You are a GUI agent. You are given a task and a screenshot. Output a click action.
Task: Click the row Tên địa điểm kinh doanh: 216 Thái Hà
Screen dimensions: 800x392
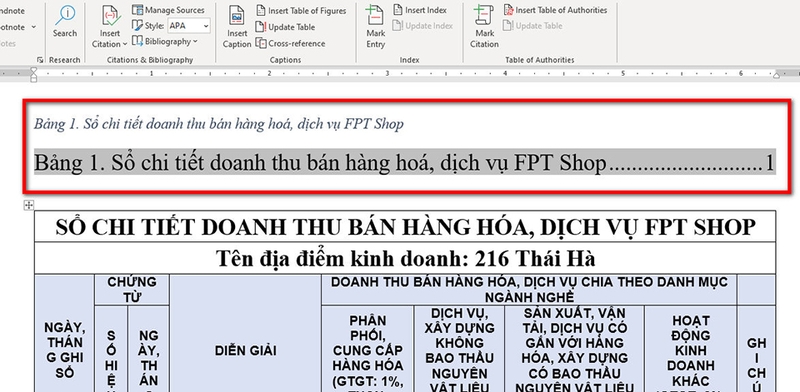pos(405,258)
